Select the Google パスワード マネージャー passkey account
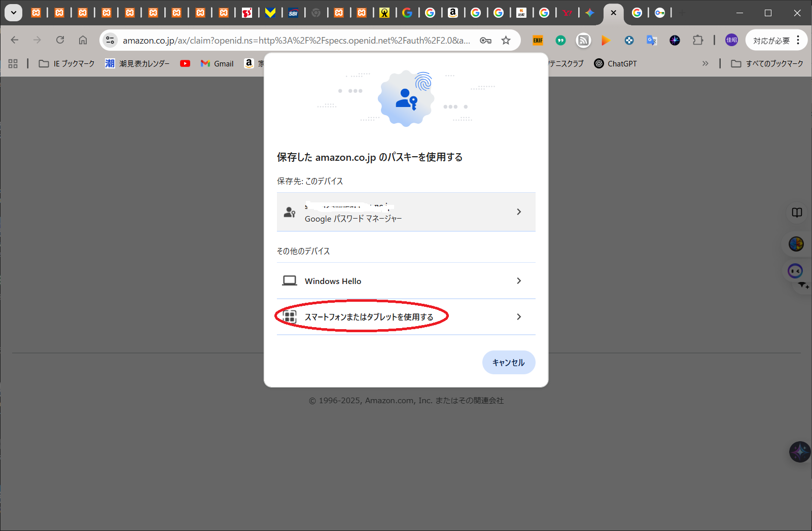 click(x=406, y=212)
